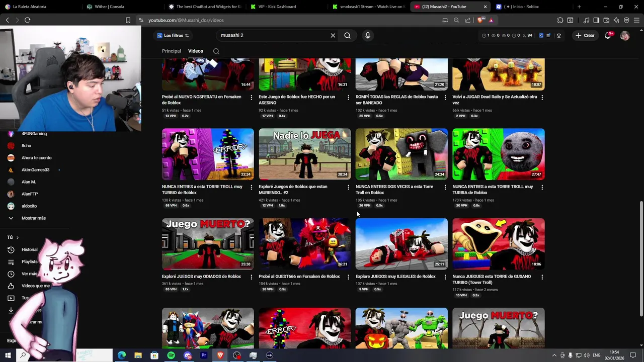Screen dimensions: 644x362
Task: Click the address bar URL
Action: tap(186, 20)
